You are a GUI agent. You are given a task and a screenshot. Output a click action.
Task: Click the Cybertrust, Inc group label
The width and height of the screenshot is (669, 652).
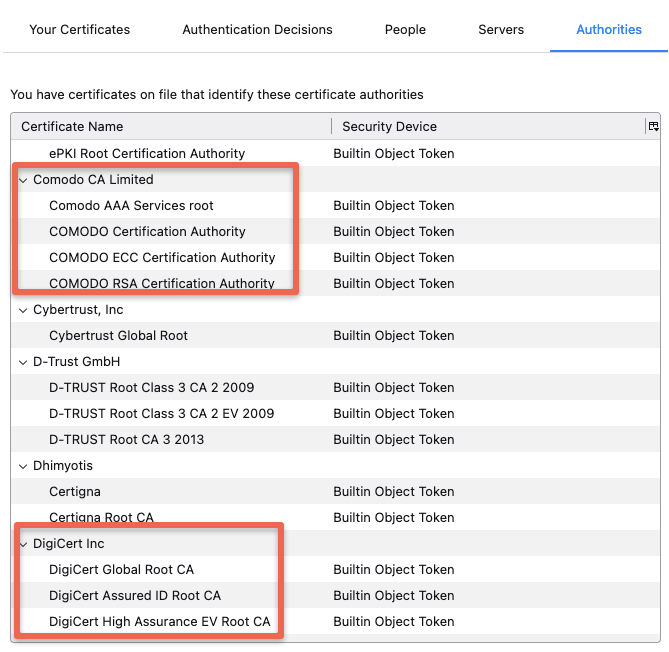(78, 310)
